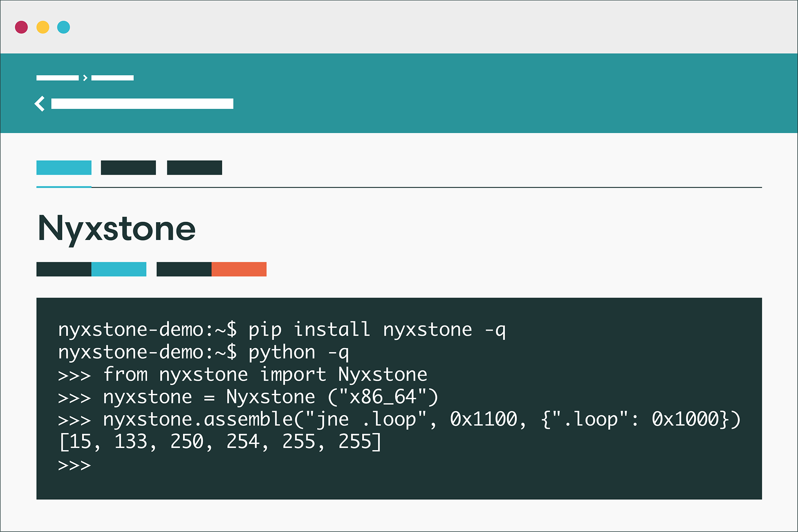Viewport: 798px width, 532px height.
Task: Switch to the second dark tab
Action: [x=128, y=167]
